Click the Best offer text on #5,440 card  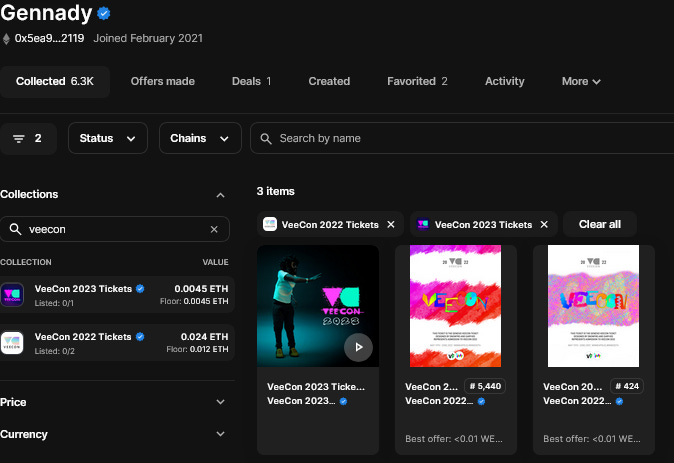pyautogui.click(x=453, y=439)
